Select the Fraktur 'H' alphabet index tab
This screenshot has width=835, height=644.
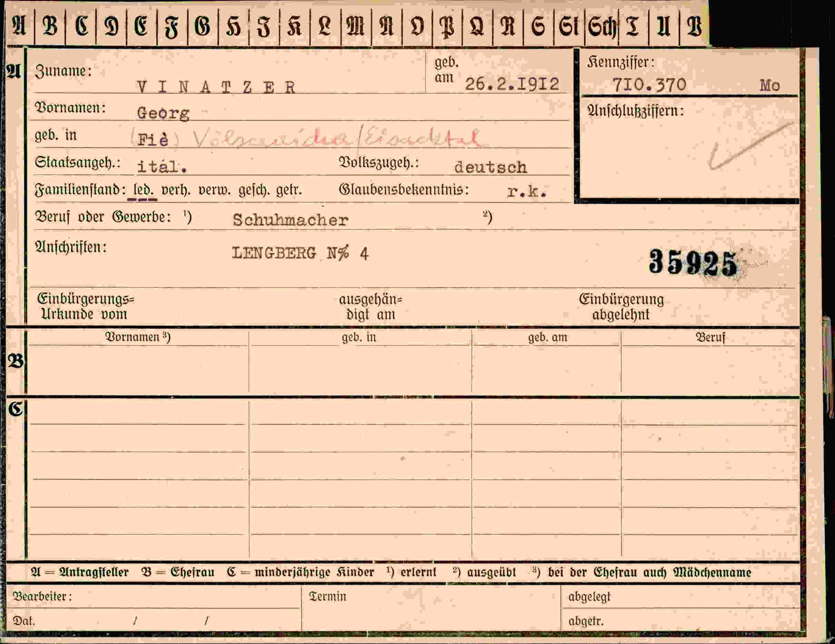[x=234, y=26]
